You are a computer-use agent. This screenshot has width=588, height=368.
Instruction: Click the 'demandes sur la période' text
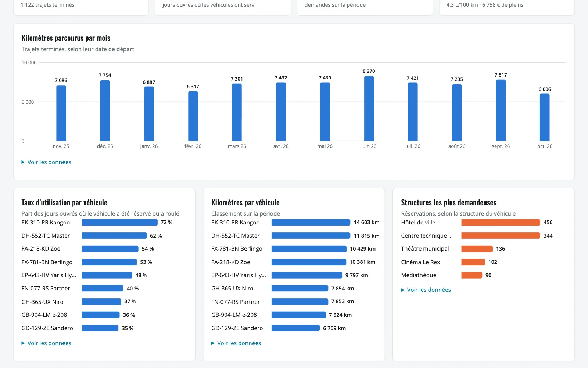(x=335, y=5)
